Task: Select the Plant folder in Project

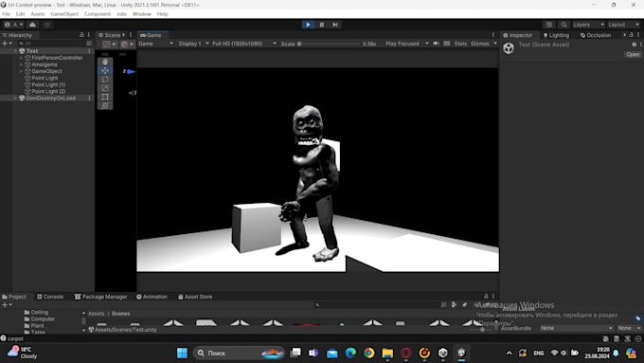Action: coord(34,326)
